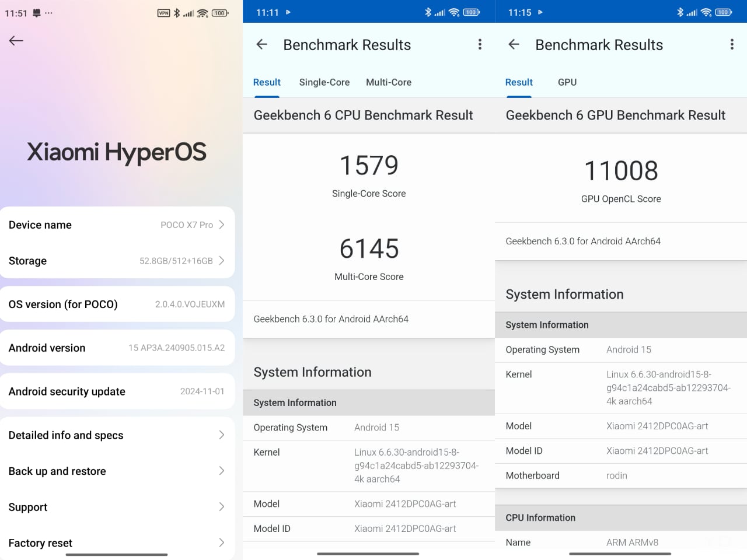Switch to Multi-Core tab
The image size is (747, 560).
388,82
